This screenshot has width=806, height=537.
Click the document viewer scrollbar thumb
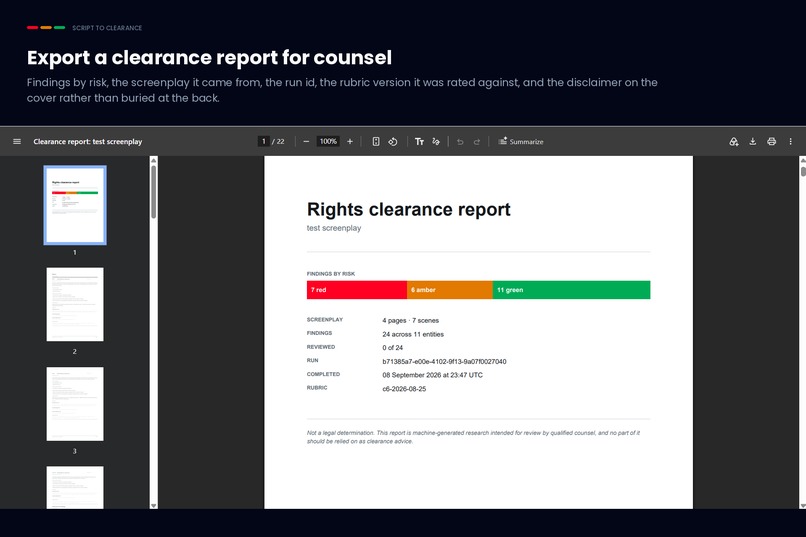[803, 172]
